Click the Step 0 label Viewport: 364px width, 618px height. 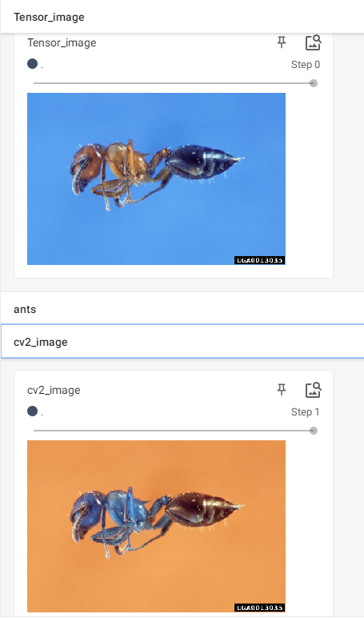(x=306, y=64)
